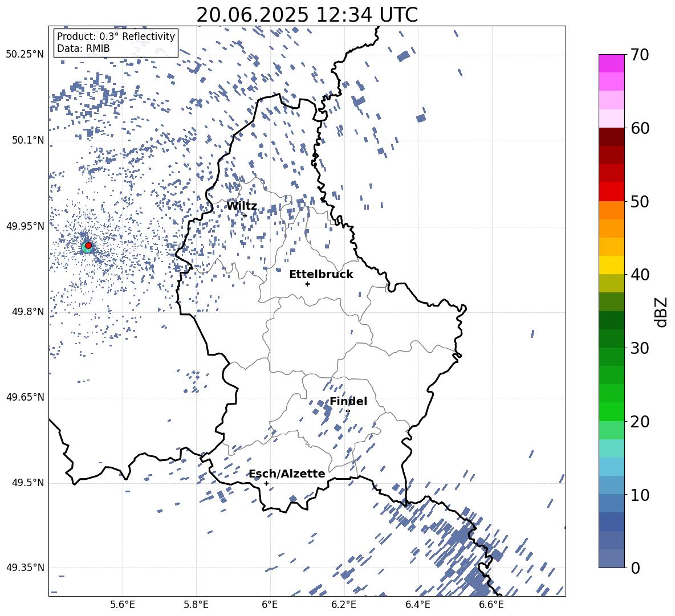Click the colorbar tick label 50
The image size is (675, 616).
click(640, 201)
